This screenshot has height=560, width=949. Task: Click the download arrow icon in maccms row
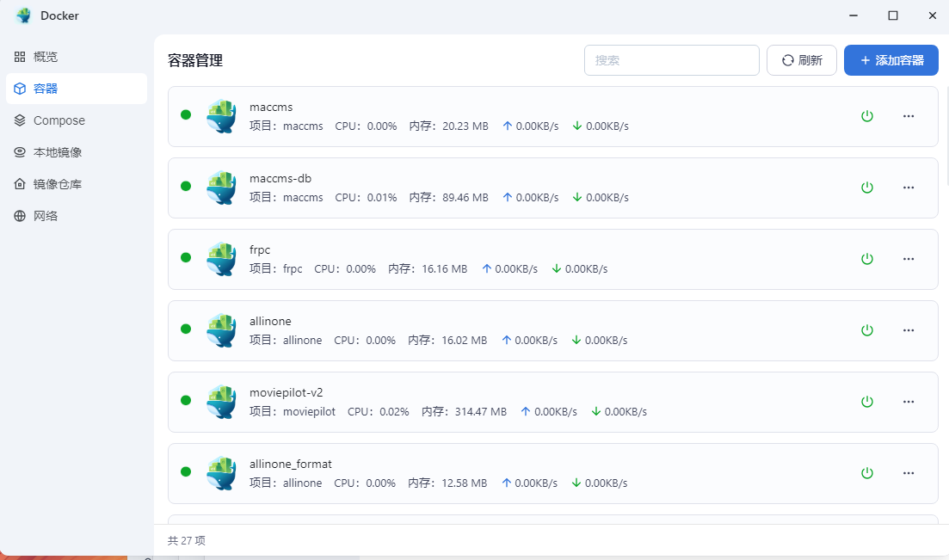point(577,126)
